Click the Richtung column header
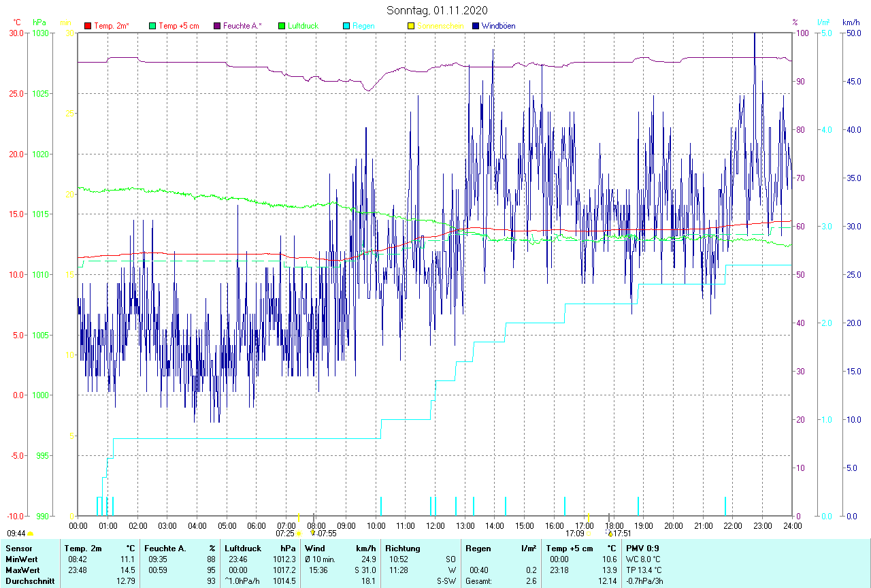The height and width of the screenshot is (588, 871). click(403, 549)
